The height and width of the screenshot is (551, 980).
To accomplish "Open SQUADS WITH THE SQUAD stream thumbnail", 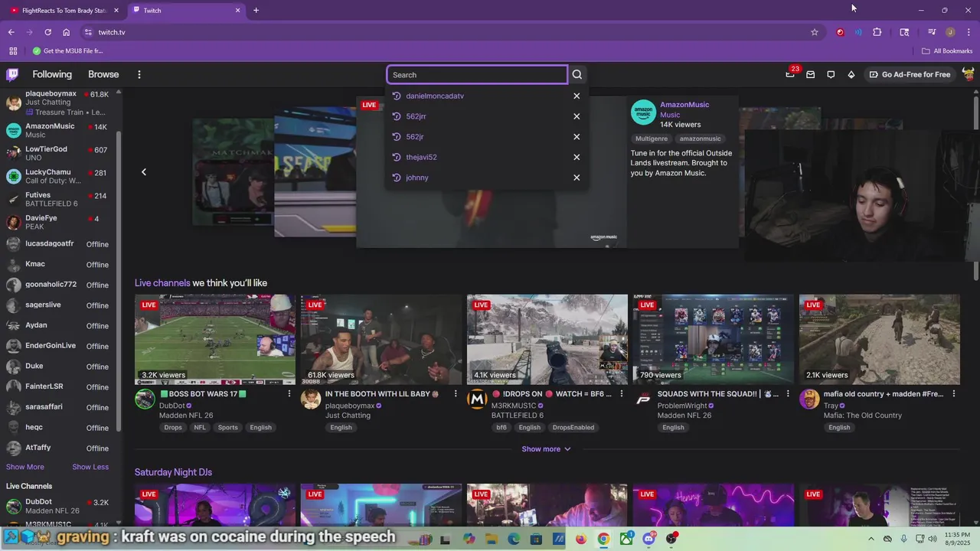I will 714,340.
